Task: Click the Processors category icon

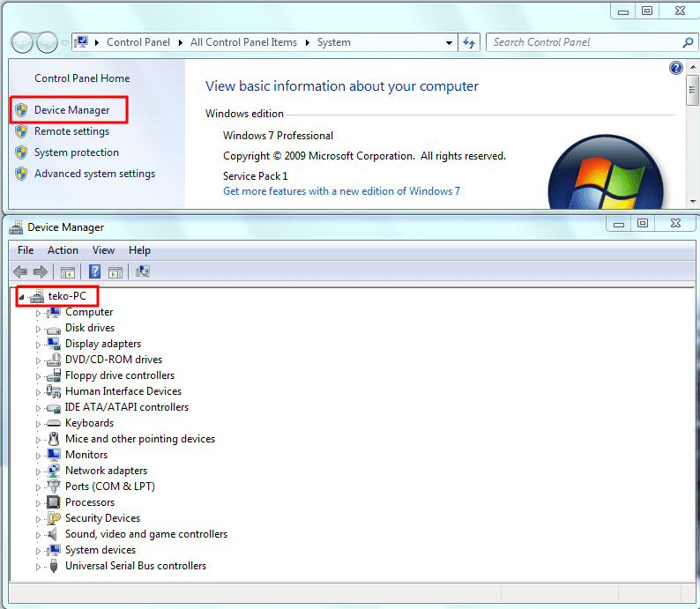Action: click(x=54, y=502)
